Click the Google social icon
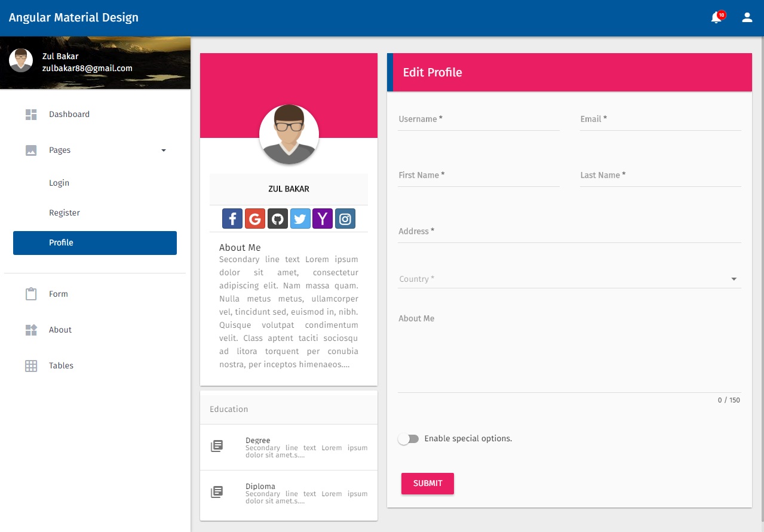 point(255,219)
